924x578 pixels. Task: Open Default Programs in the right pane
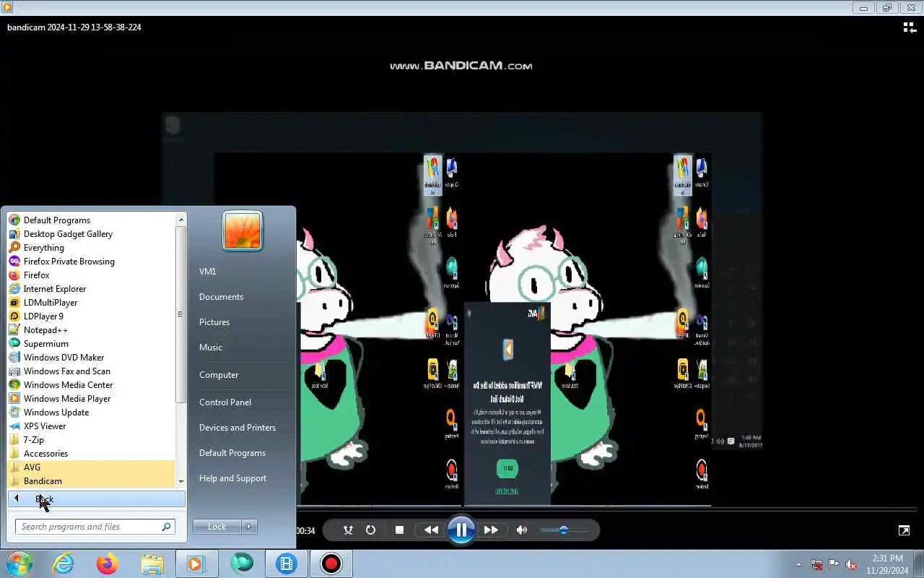click(232, 453)
